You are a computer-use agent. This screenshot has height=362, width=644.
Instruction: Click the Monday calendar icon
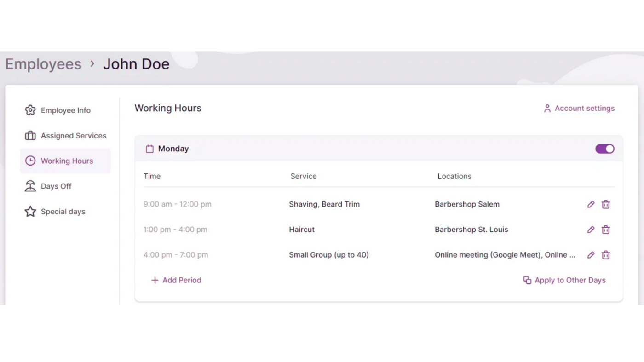[x=149, y=149]
